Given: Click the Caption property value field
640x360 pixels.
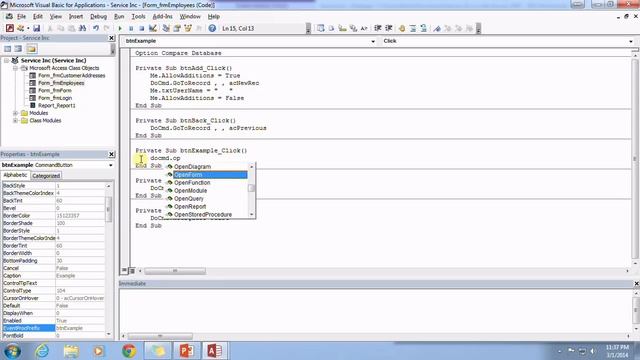Looking at the screenshot, I should tap(80, 276).
